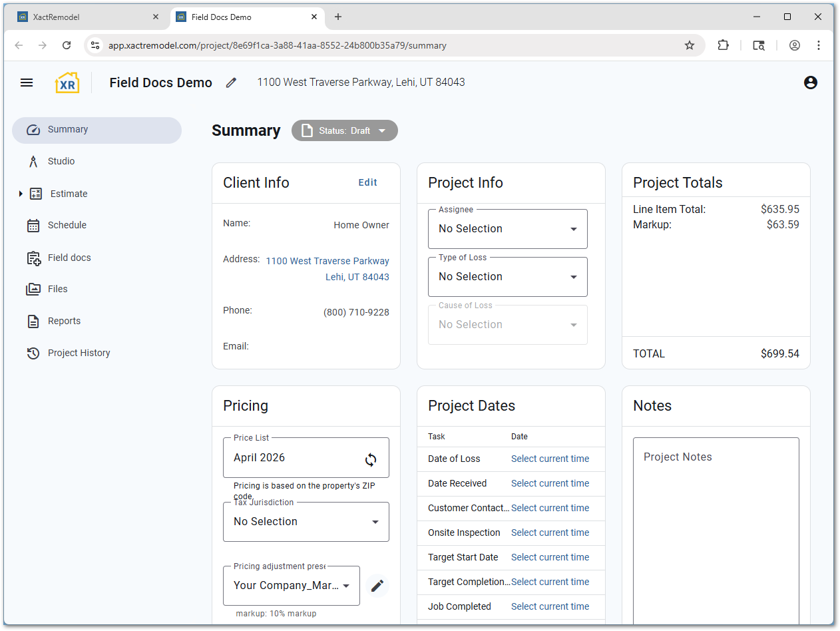Click the pencil icon beside project name
The image size is (840, 631).
(231, 83)
